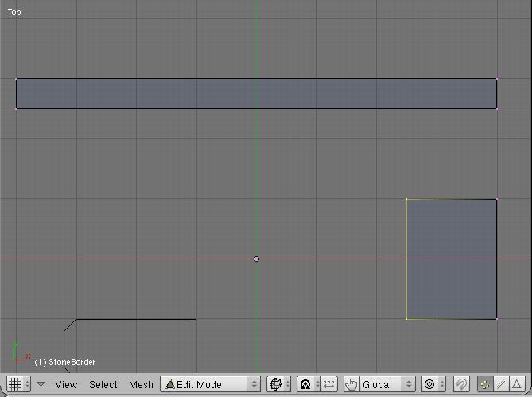Enable edge select mode
This screenshot has height=397, width=532.
click(501, 384)
